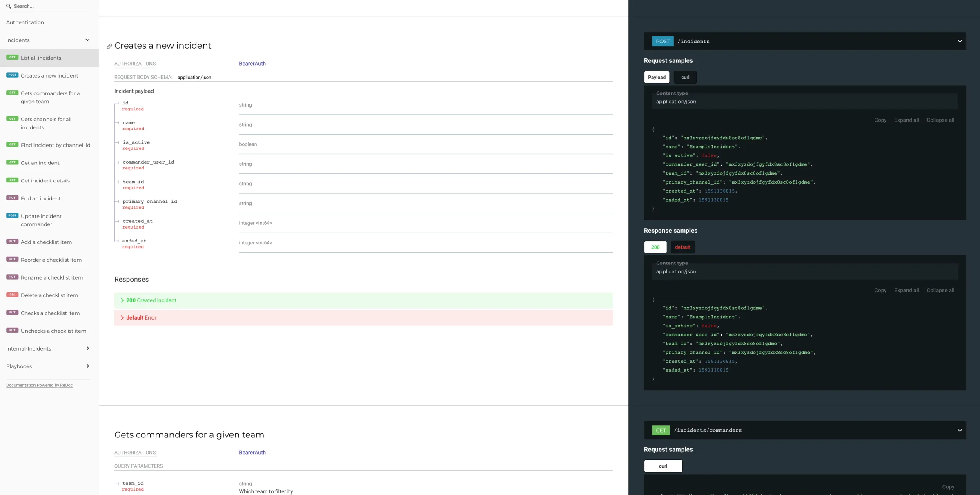Select the Payload request sample tab
Screen dimensions: 980x495
pos(657,77)
